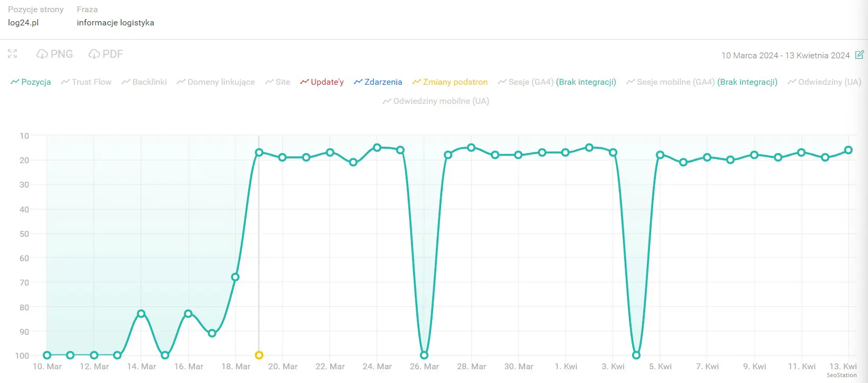This screenshot has height=383, width=868.
Task: Click the 20. Mar x-axis label
Action: click(x=283, y=367)
